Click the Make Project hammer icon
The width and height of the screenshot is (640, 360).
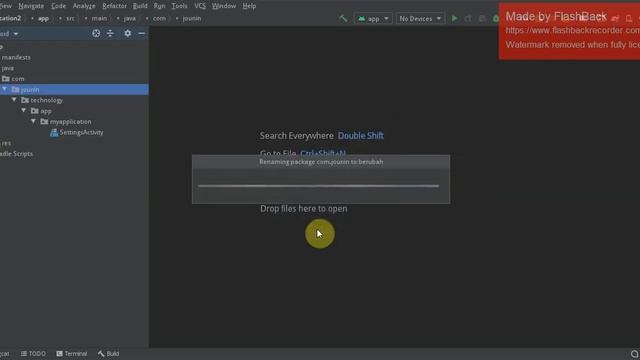coord(343,18)
